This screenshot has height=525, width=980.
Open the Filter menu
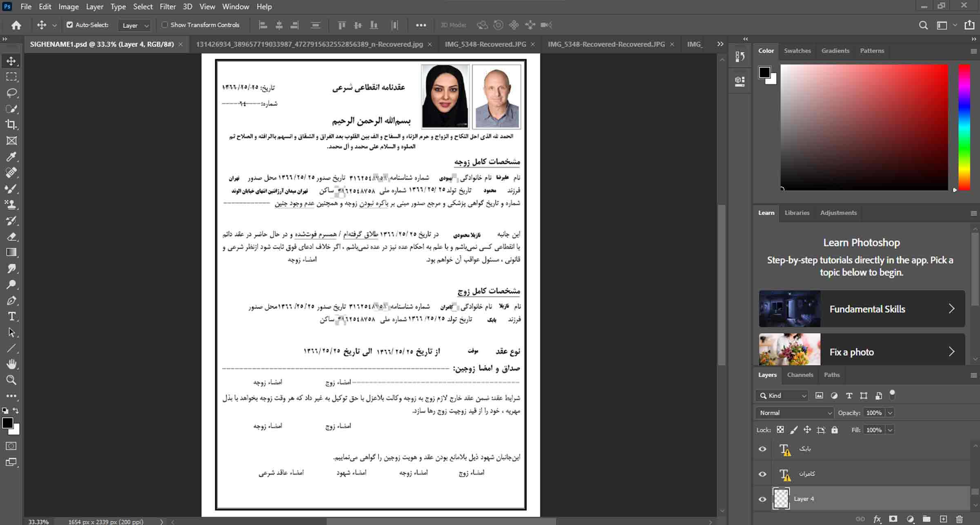coord(167,7)
